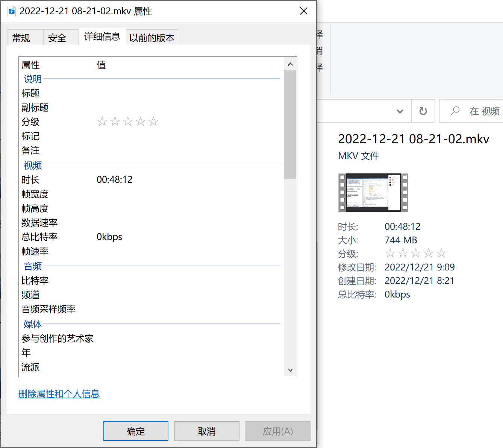Open the 删除属性和个人信息 link
This screenshot has height=448, width=503.
tap(59, 394)
